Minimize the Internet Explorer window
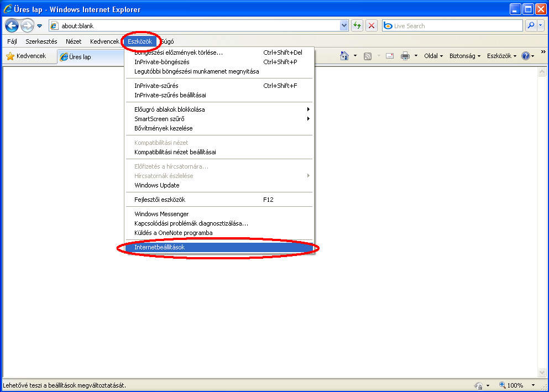549x392 pixels. coord(515,9)
